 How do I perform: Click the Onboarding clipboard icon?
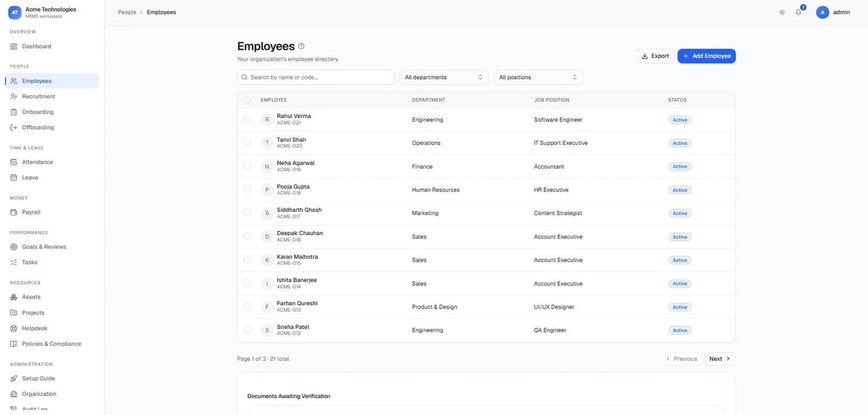point(14,112)
